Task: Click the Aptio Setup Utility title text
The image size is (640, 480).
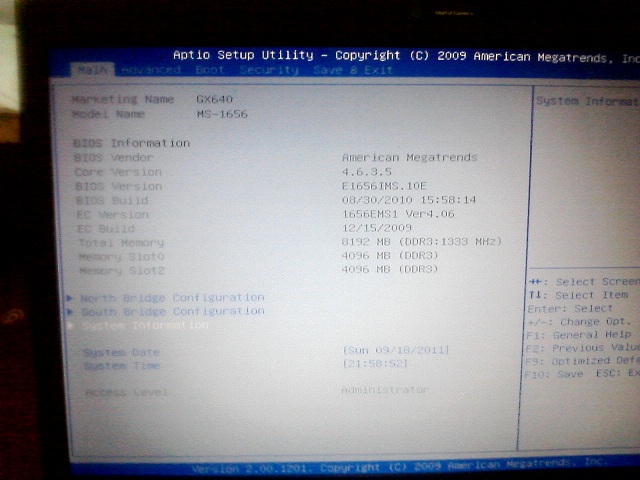Action: [x=243, y=55]
